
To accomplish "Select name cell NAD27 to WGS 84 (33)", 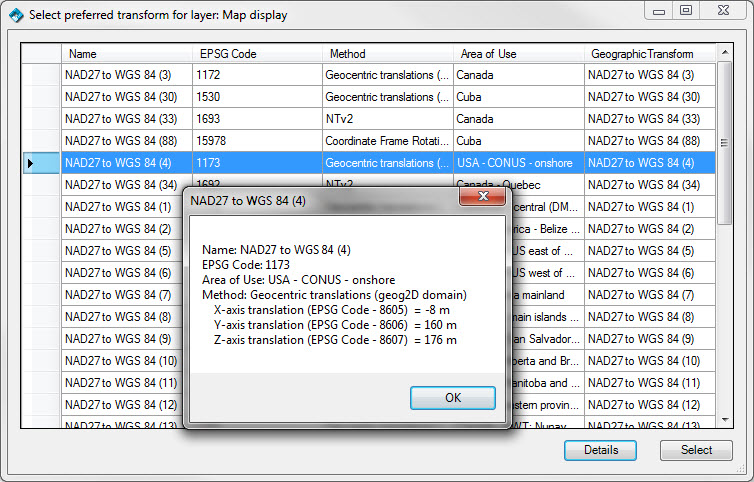I will pos(127,119).
